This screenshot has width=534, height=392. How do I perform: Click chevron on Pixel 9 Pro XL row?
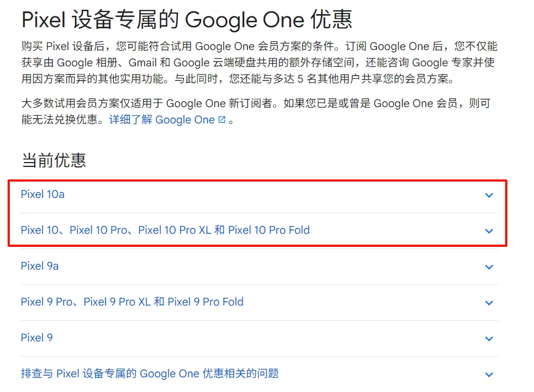(x=489, y=303)
